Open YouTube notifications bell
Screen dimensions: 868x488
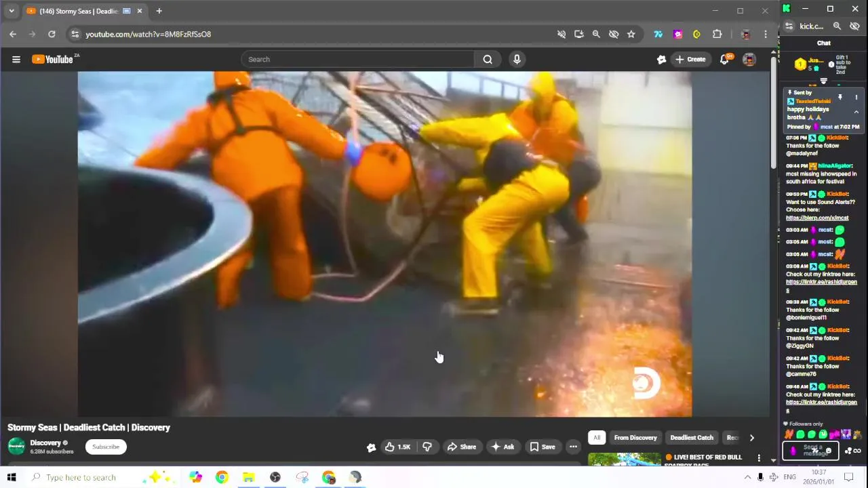point(724,60)
